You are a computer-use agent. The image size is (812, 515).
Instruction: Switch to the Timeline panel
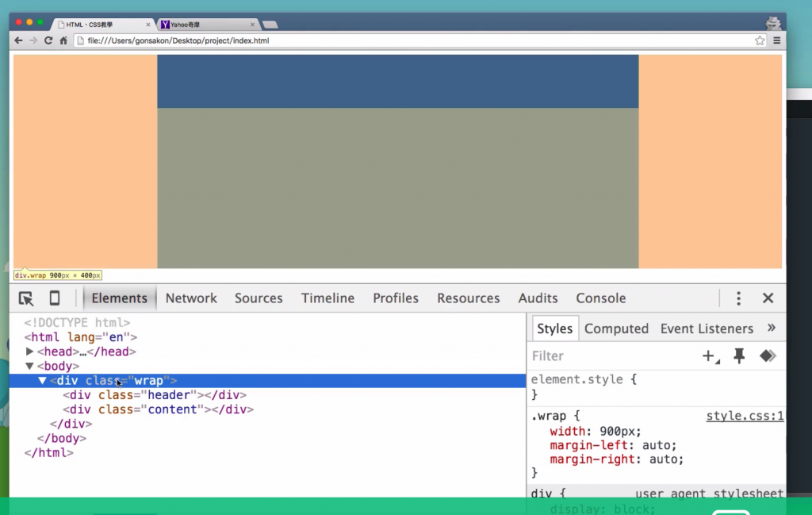327,298
